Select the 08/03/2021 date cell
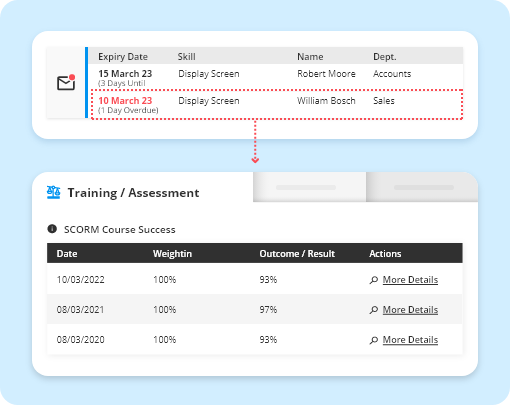Image resolution: width=510 pixels, height=405 pixels. click(x=80, y=309)
